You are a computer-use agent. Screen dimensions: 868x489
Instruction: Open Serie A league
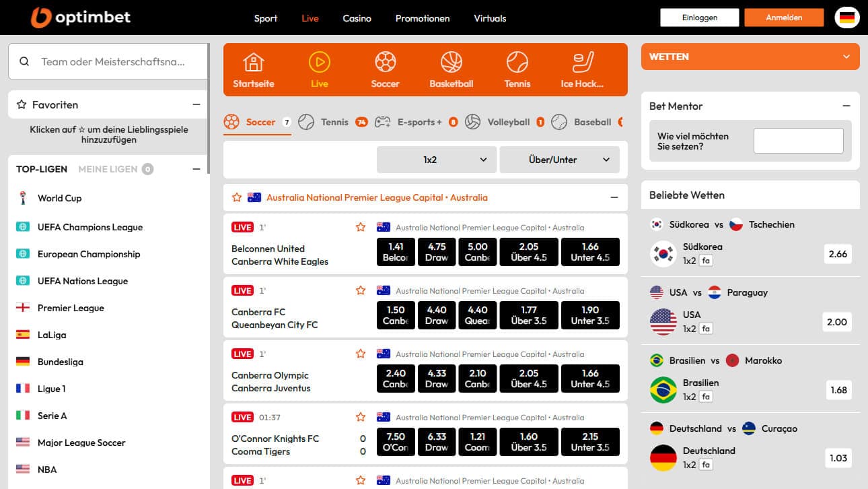point(52,416)
